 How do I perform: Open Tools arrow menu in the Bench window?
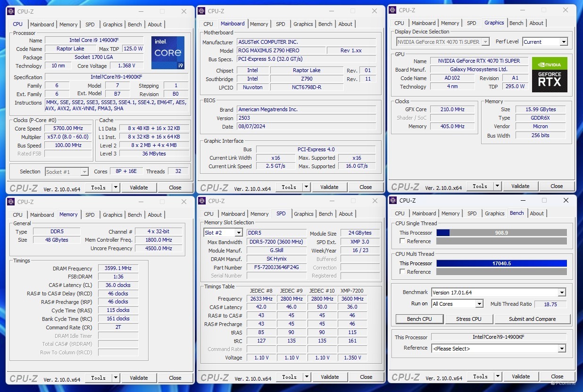497,376
